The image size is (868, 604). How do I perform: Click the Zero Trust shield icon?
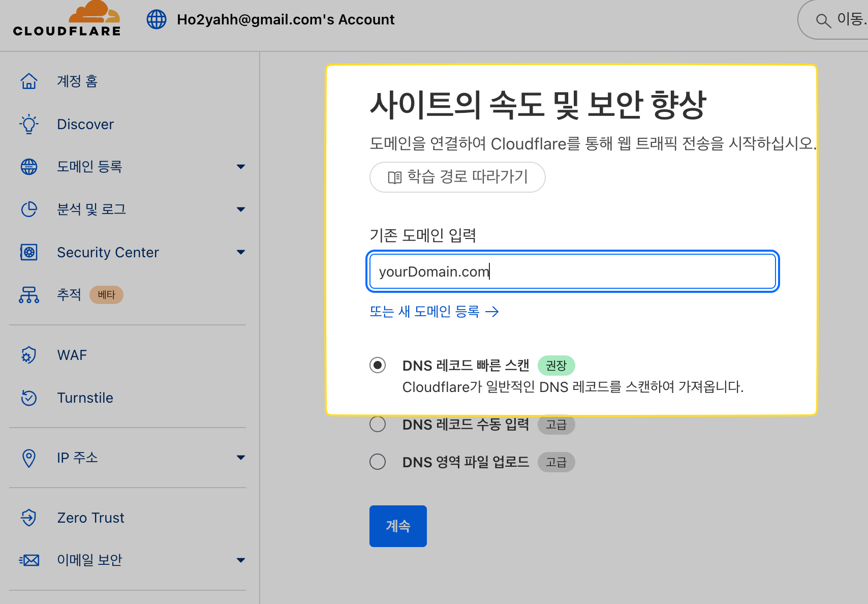click(x=29, y=518)
